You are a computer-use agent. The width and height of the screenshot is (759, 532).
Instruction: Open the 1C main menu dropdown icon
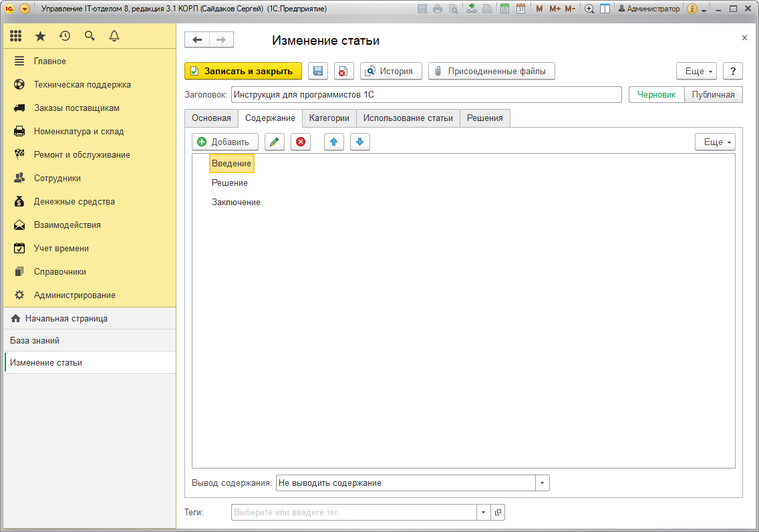(x=24, y=9)
